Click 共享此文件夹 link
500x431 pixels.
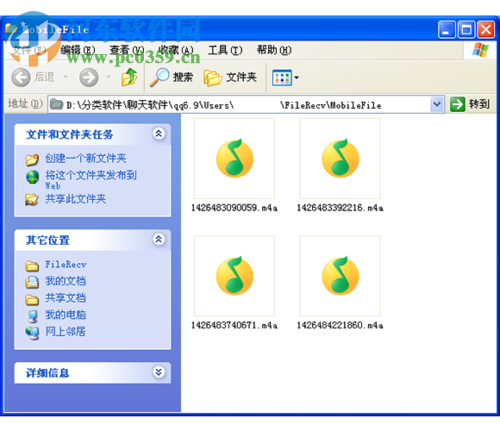[x=76, y=199]
